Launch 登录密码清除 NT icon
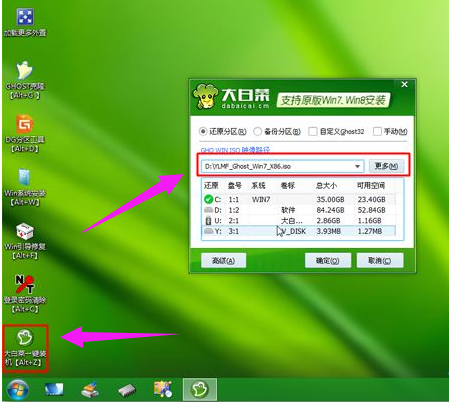This screenshot has height=402, width=449. pyautogui.click(x=25, y=294)
